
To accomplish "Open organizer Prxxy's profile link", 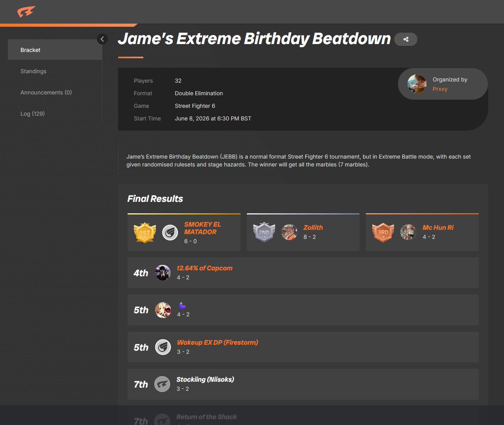I will click(x=440, y=89).
